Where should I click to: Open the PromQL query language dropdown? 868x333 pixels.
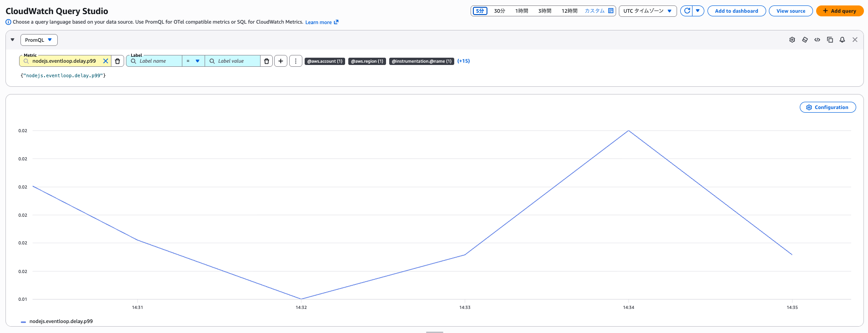(x=39, y=40)
